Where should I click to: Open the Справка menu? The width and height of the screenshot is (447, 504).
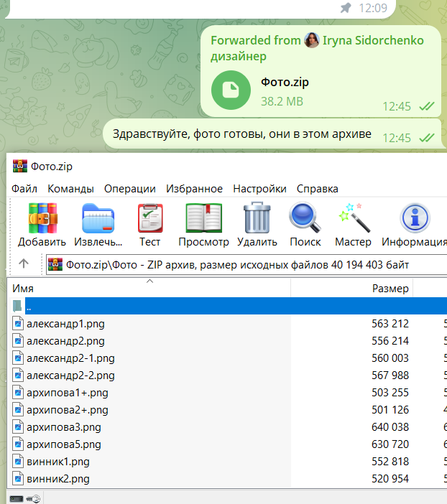pos(318,189)
